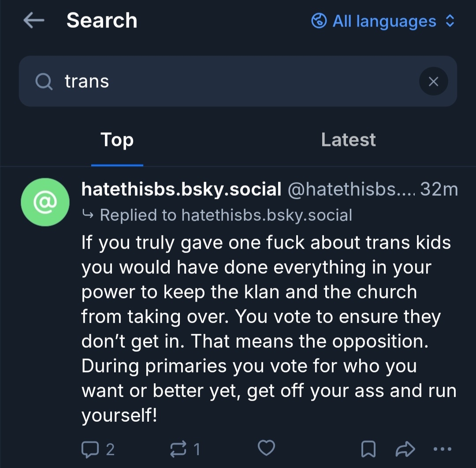Viewport: 476px width, 468px height.
Task: Open the three-dot more options menu
Action: (x=443, y=449)
